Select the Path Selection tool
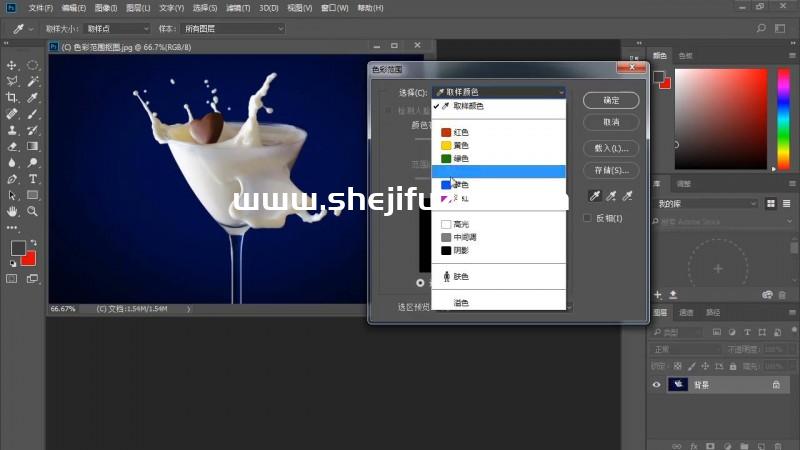Screen dimensions: 800x450 pos(11,195)
